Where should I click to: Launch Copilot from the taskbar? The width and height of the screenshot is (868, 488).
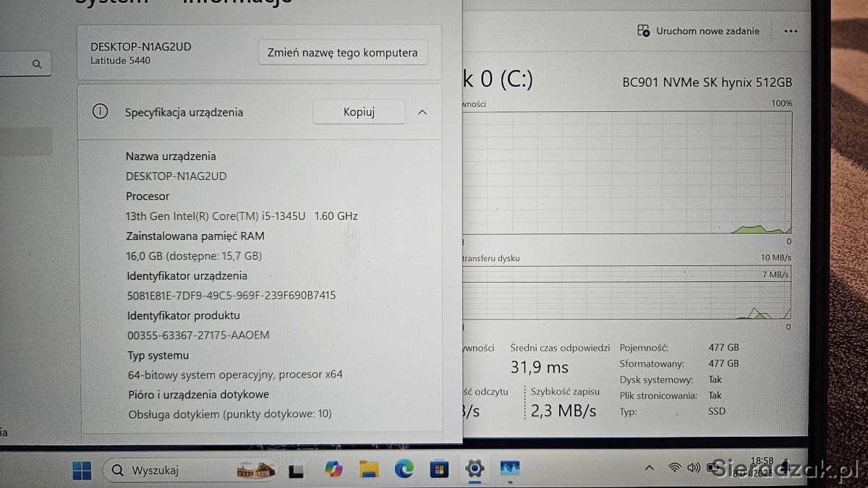coord(333,470)
